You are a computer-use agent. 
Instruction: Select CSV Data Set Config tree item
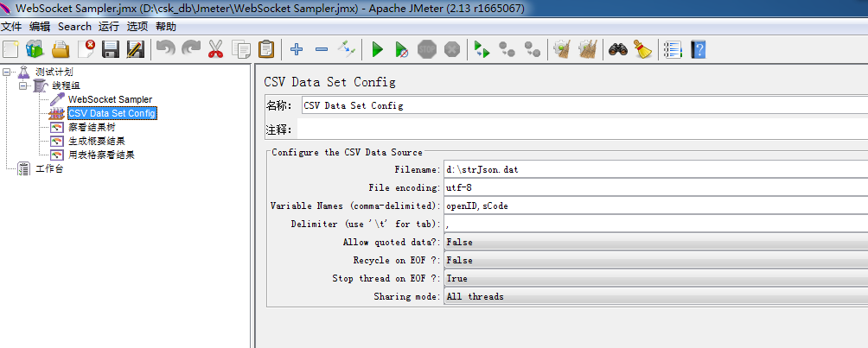(112, 113)
